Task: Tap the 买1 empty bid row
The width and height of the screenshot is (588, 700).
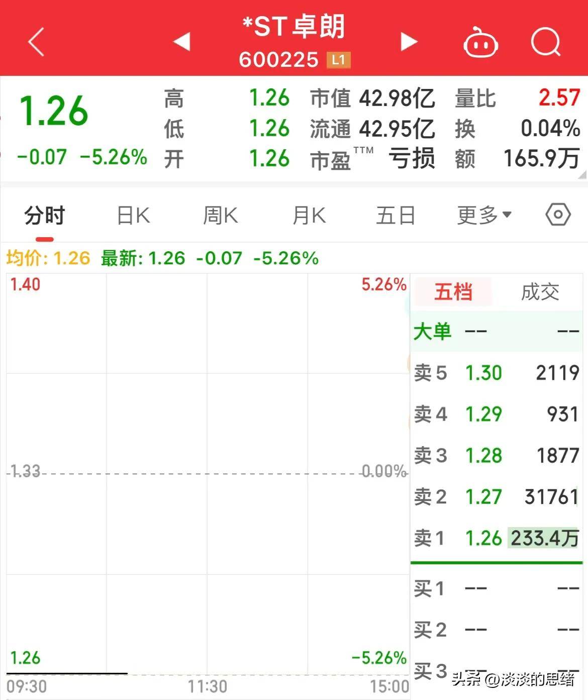Action: click(x=497, y=588)
